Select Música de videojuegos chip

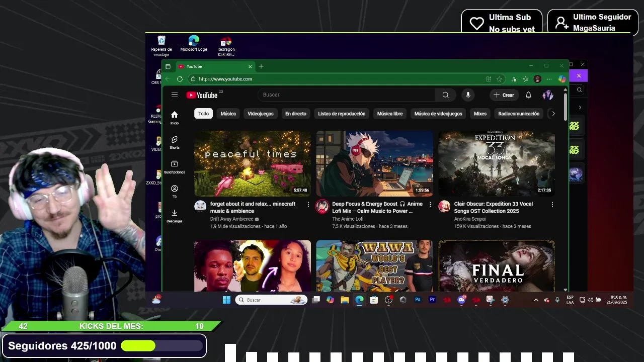[x=438, y=114]
